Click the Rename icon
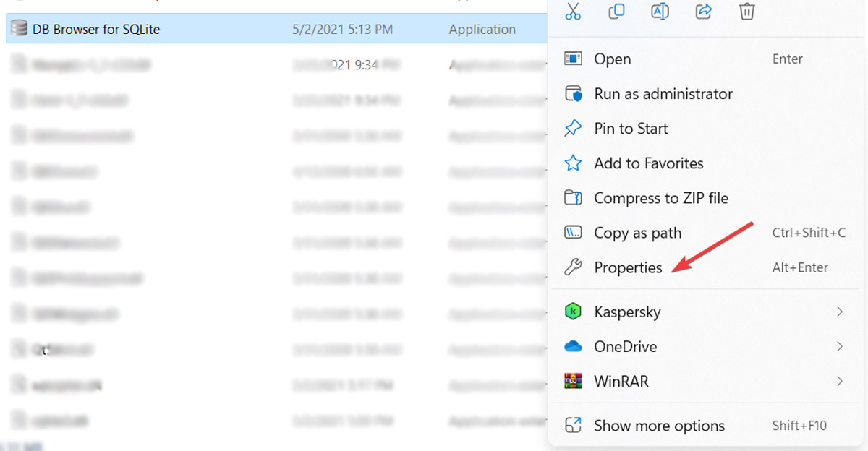868x451 pixels. [660, 11]
